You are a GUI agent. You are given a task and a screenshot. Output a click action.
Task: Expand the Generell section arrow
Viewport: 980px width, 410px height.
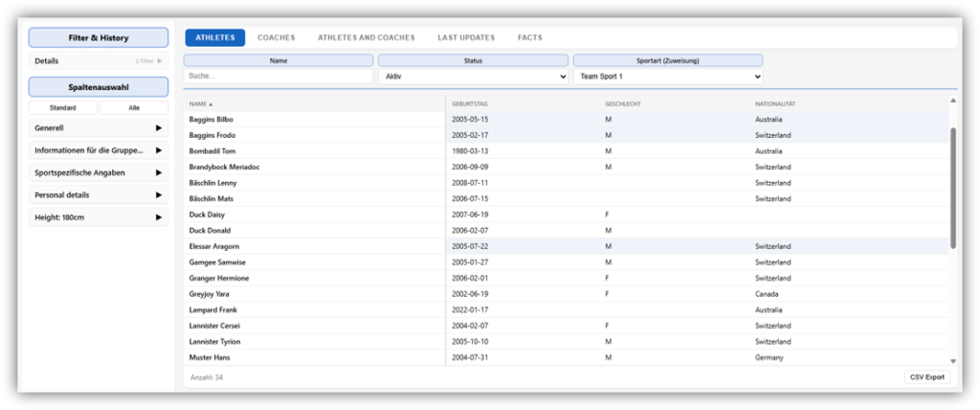tap(158, 127)
